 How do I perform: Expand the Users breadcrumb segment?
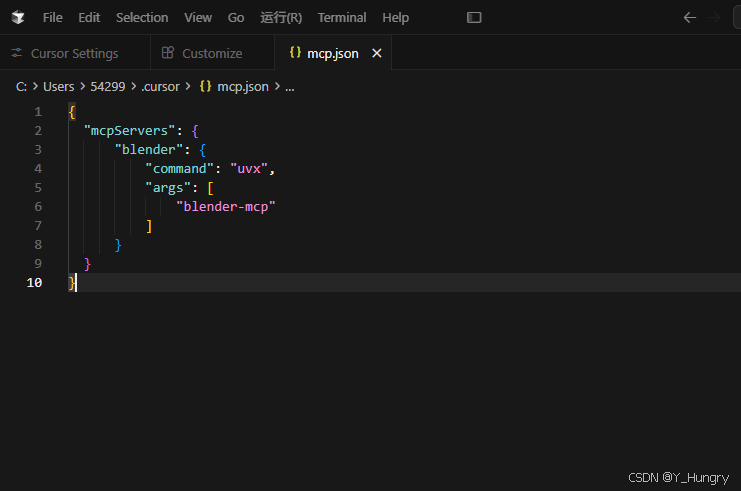point(59,86)
